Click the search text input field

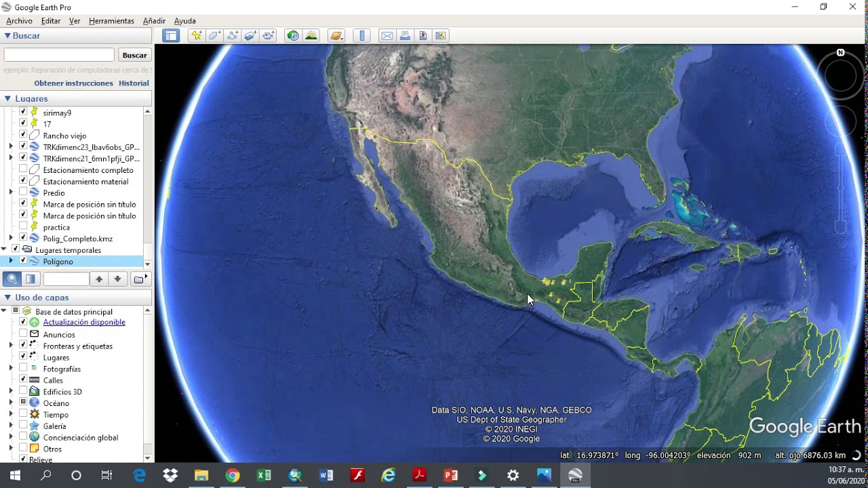pyautogui.click(x=59, y=55)
